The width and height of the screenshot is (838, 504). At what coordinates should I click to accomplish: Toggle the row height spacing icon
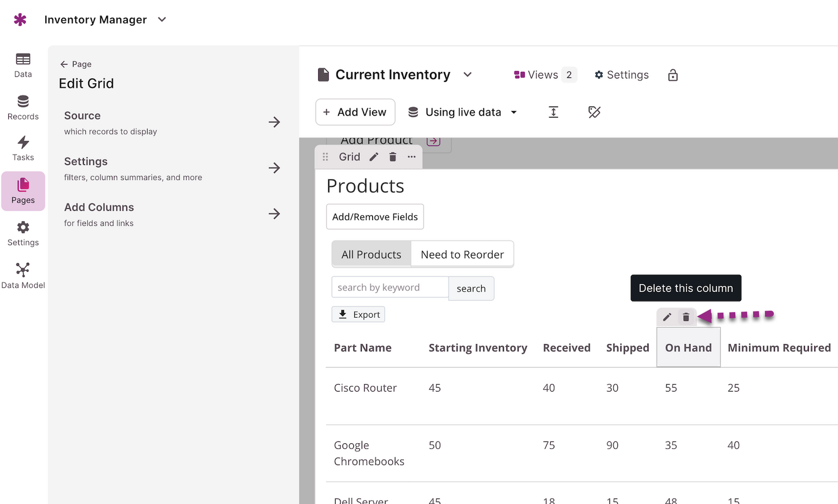(x=553, y=112)
